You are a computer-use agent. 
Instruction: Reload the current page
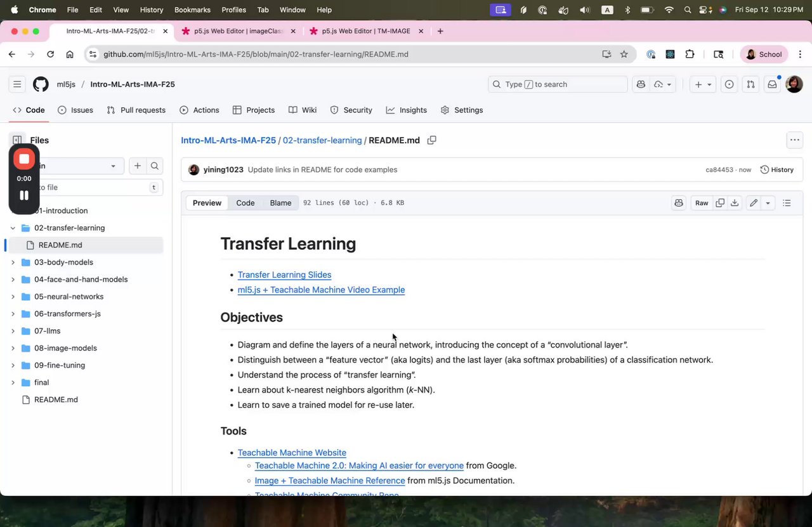50,55
